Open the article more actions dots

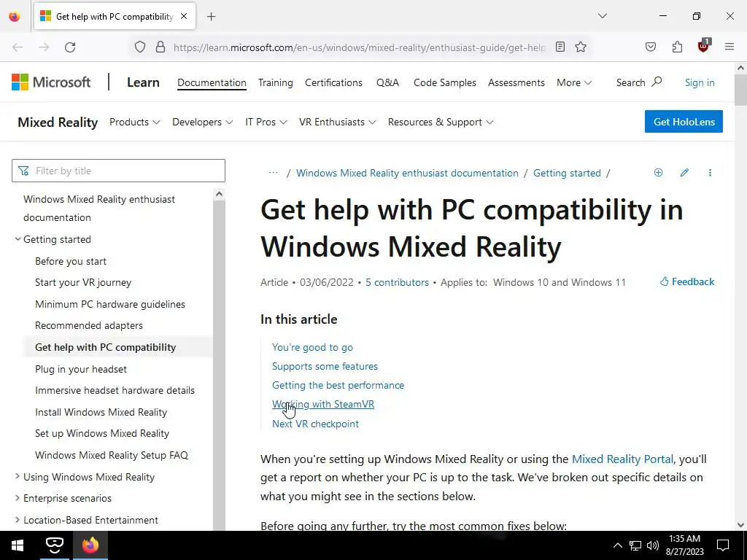click(710, 172)
